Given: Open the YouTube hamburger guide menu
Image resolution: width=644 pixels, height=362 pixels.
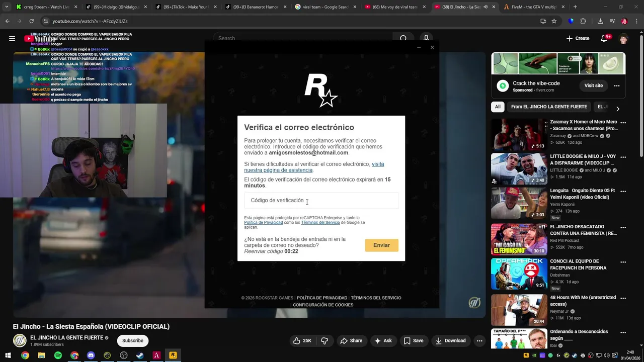Looking at the screenshot, I should [x=12, y=38].
